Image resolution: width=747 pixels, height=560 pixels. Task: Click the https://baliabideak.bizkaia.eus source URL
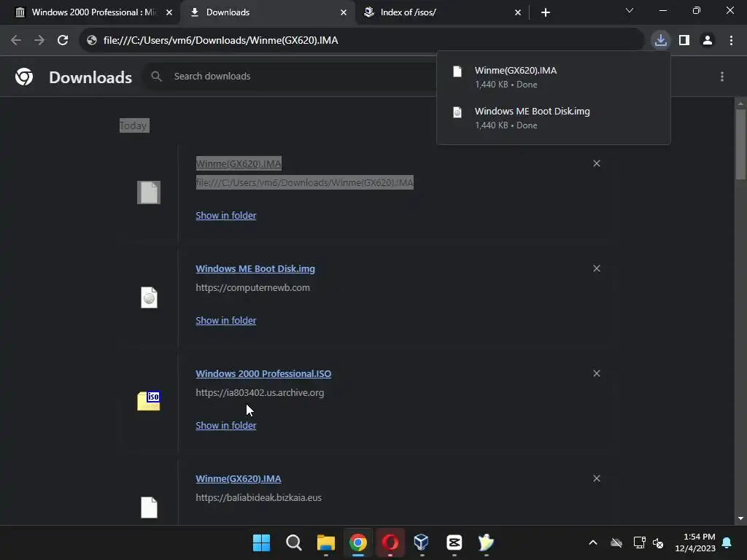(x=259, y=497)
